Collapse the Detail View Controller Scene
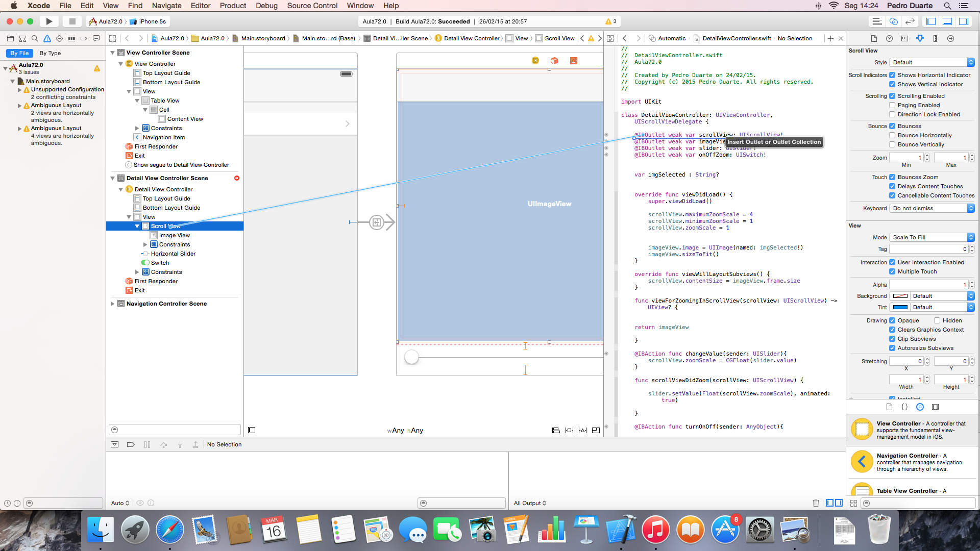Image resolution: width=980 pixels, height=551 pixels. tap(113, 178)
